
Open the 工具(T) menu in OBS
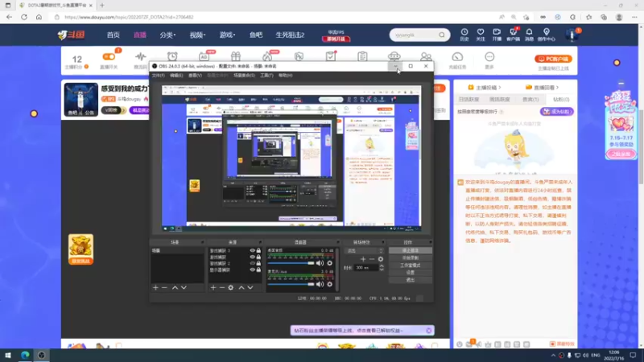266,76
